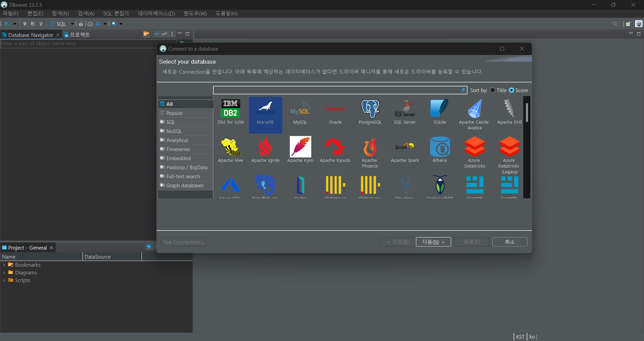The image size is (644, 341).
Task: Click the Reconnect toolbar icon
Action: coord(33,24)
